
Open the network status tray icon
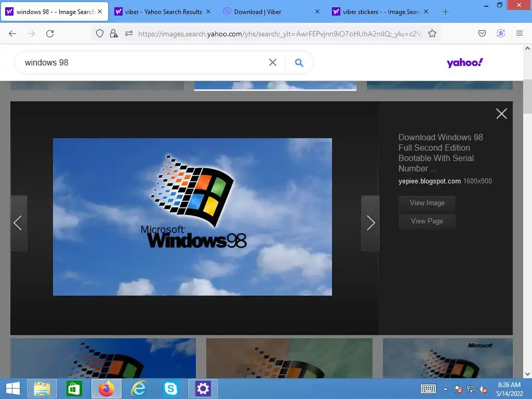(x=471, y=389)
